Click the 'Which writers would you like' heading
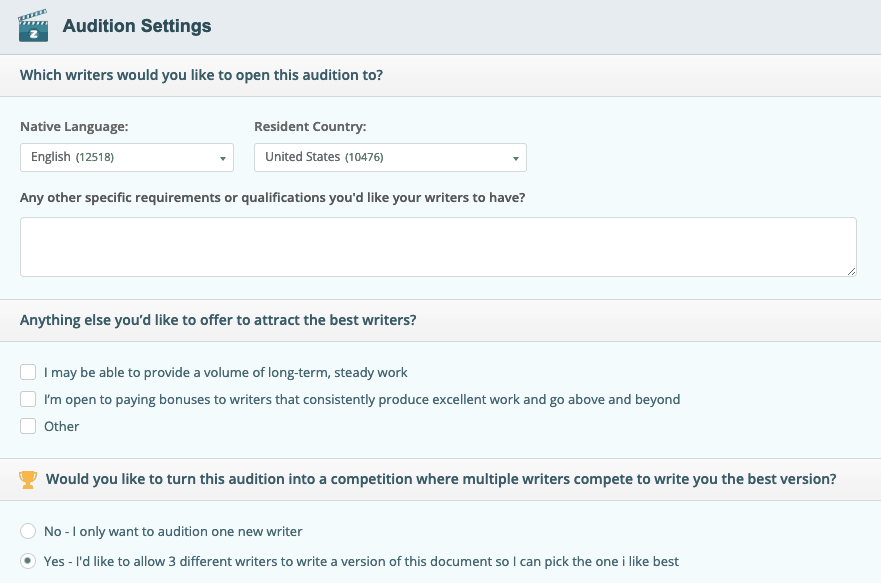The image size is (881, 583). tap(201, 75)
